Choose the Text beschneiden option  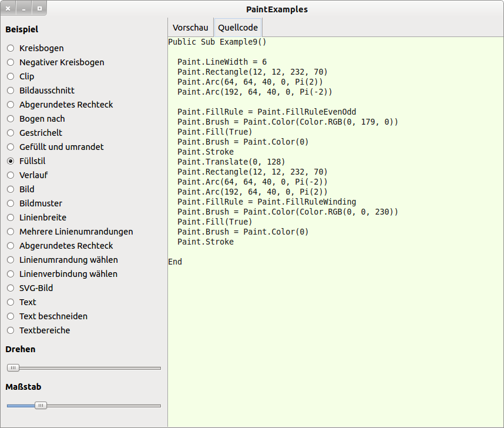[x=10, y=316]
